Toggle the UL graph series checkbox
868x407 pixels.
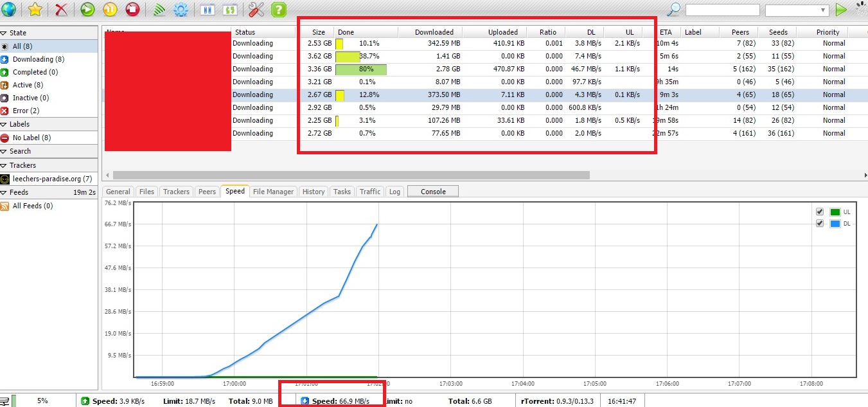[x=819, y=212]
